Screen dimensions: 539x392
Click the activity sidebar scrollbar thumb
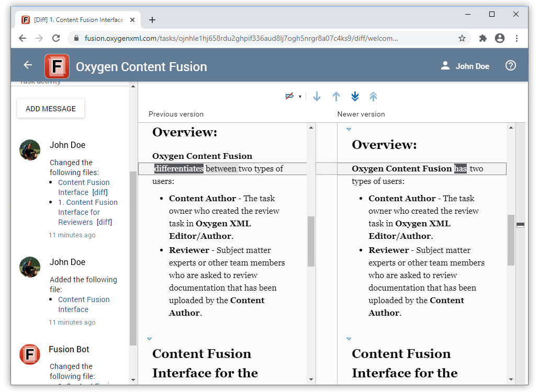click(x=133, y=258)
